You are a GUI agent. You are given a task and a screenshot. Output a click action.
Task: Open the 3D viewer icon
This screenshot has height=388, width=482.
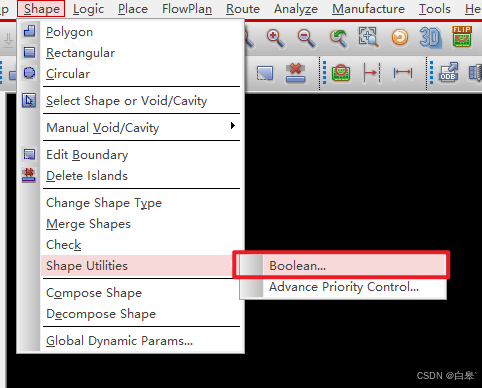(x=431, y=37)
